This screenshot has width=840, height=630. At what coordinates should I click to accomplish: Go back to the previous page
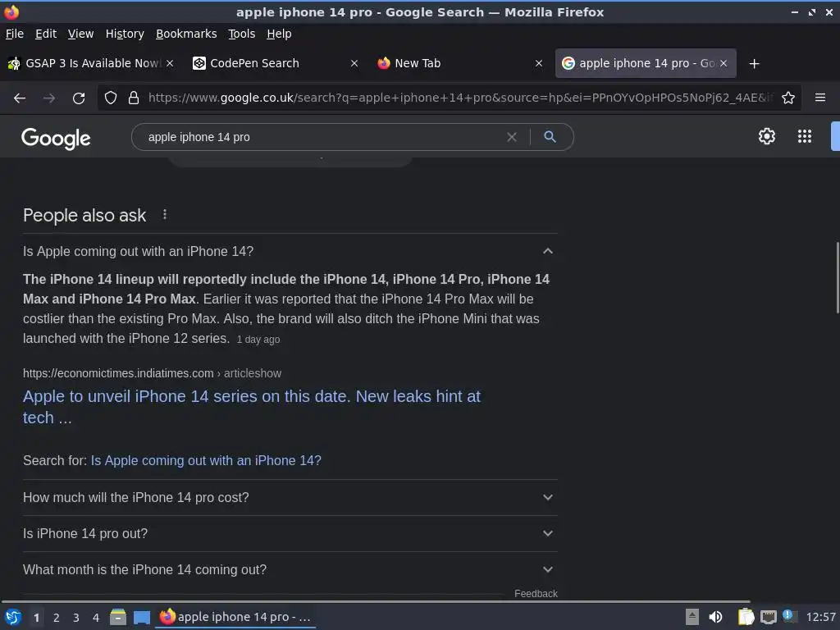click(20, 98)
